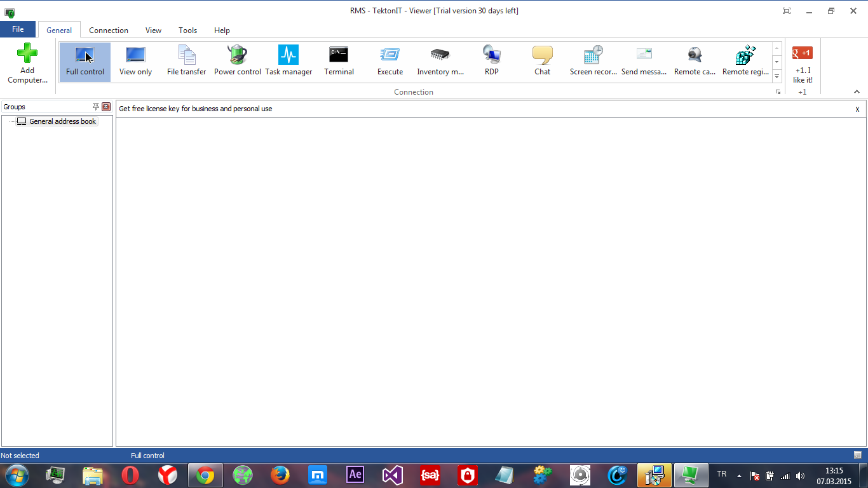The height and width of the screenshot is (488, 868).
Task: Open Remote camera tool
Action: point(695,62)
